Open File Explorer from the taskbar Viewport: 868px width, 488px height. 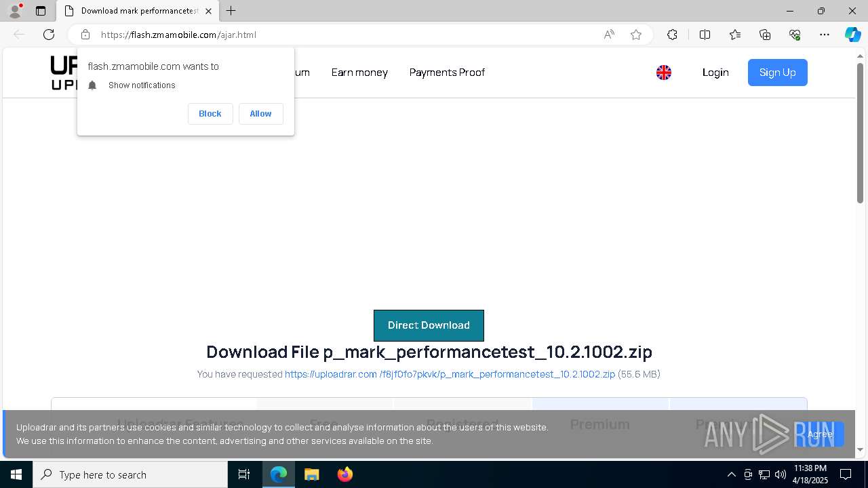click(x=311, y=474)
